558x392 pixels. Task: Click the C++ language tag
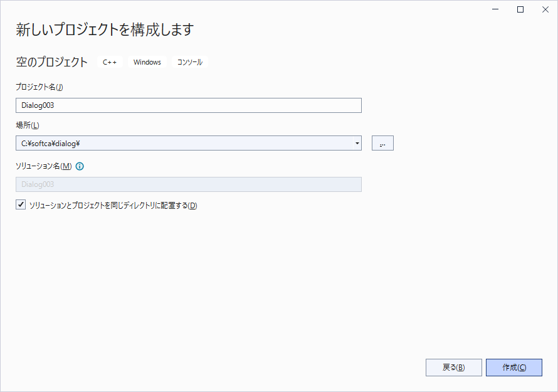click(x=110, y=62)
